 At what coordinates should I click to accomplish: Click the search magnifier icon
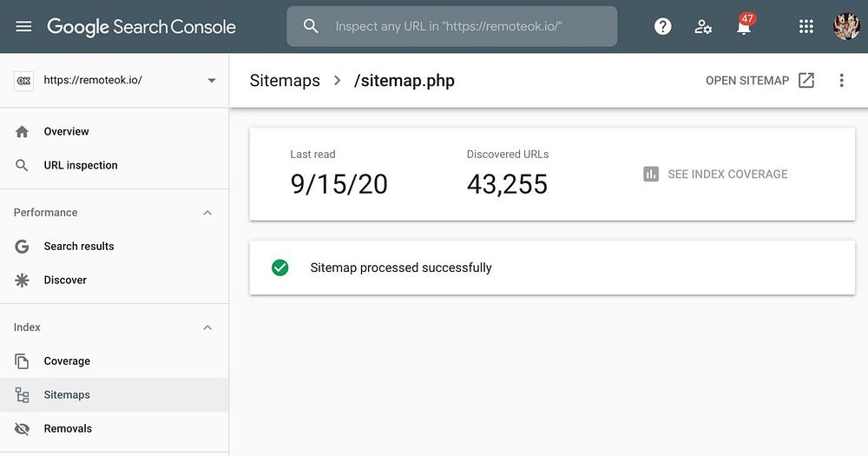(x=311, y=27)
